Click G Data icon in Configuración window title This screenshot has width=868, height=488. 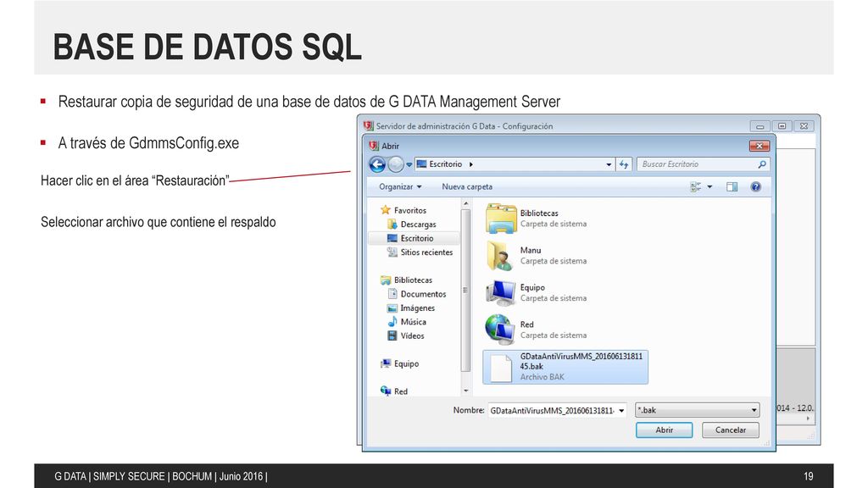[x=368, y=125]
